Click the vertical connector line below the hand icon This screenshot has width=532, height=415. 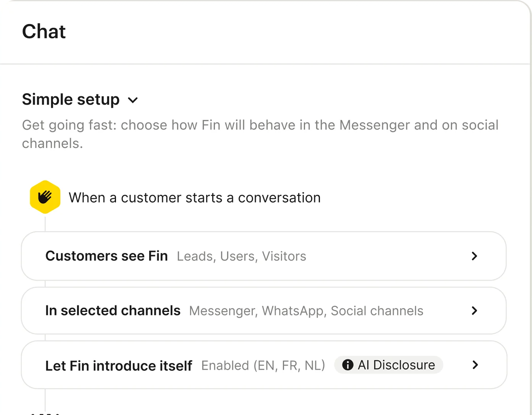(45, 223)
